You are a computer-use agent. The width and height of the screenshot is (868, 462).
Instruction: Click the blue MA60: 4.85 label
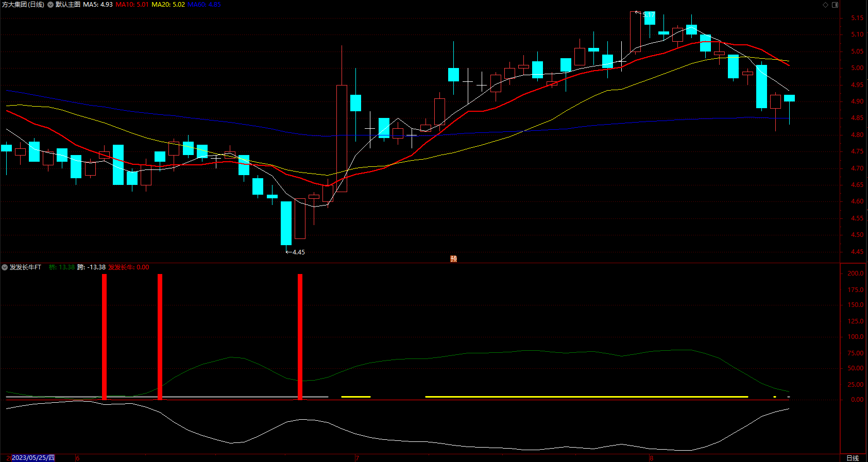[204, 5]
